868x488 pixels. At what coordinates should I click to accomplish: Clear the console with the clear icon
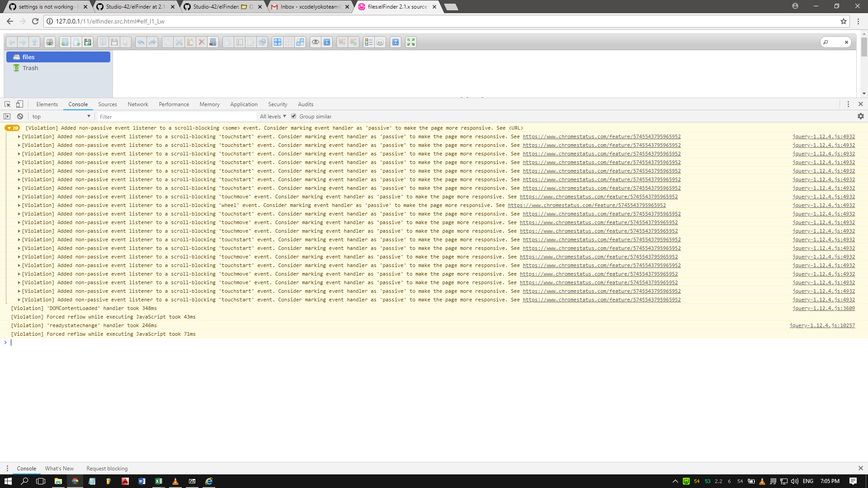(20, 116)
